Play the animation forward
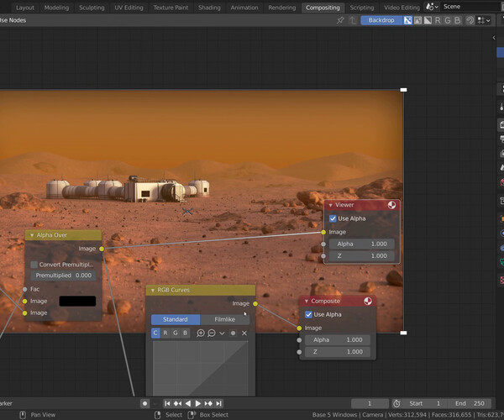Image resolution: width=504 pixels, height=420 pixels. 198,403
